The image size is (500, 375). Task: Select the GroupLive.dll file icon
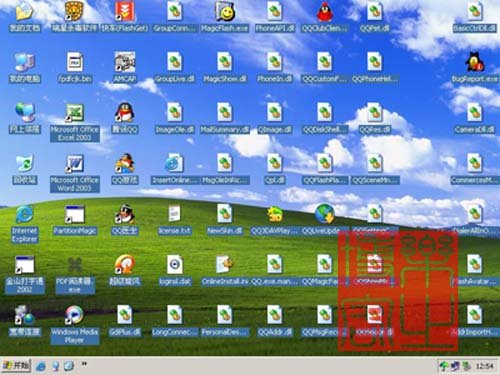(175, 62)
